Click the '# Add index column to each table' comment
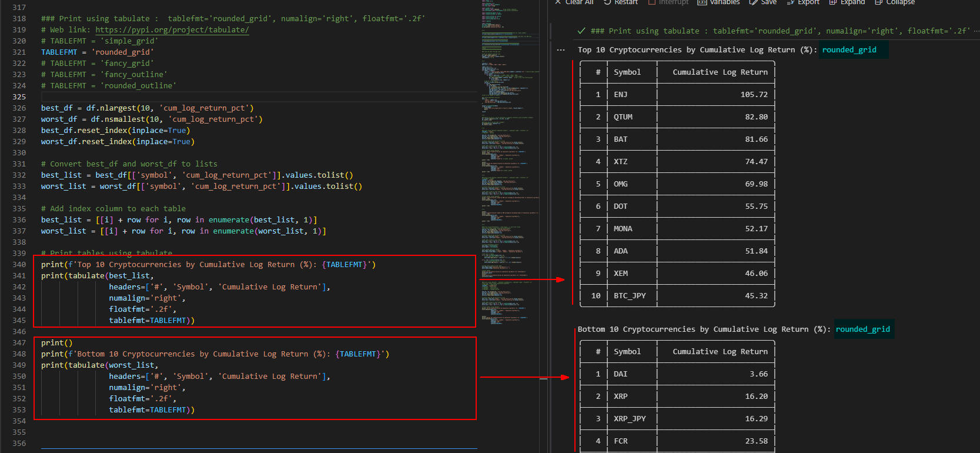The image size is (980, 453). coord(113,209)
